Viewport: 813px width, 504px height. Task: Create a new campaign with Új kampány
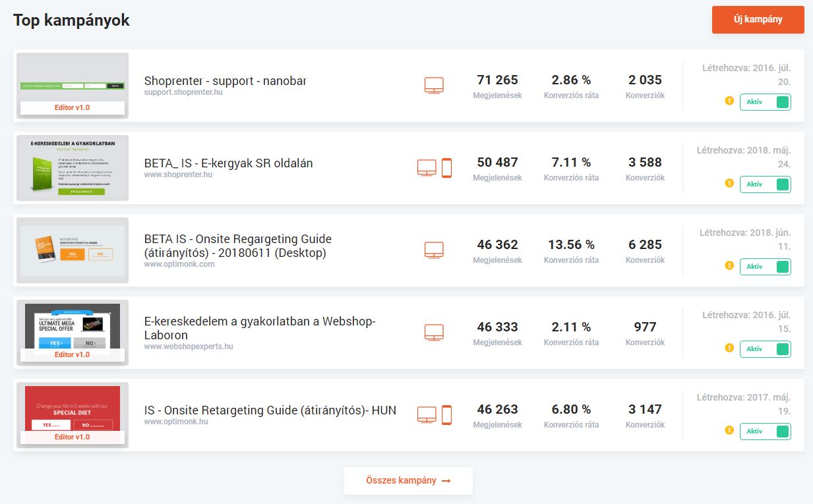(x=758, y=20)
